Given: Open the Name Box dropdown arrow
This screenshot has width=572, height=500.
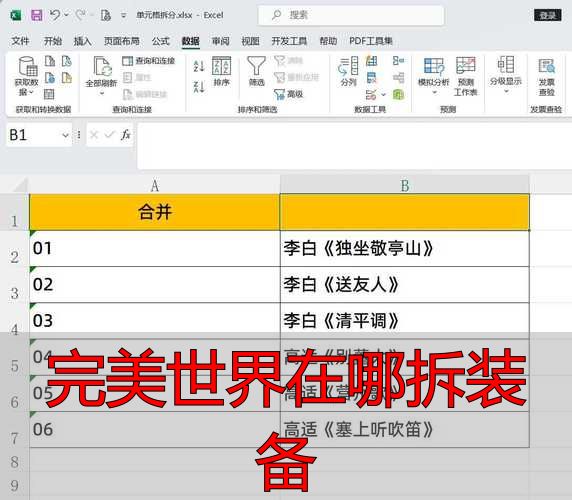Looking at the screenshot, I should tap(65, 135).
